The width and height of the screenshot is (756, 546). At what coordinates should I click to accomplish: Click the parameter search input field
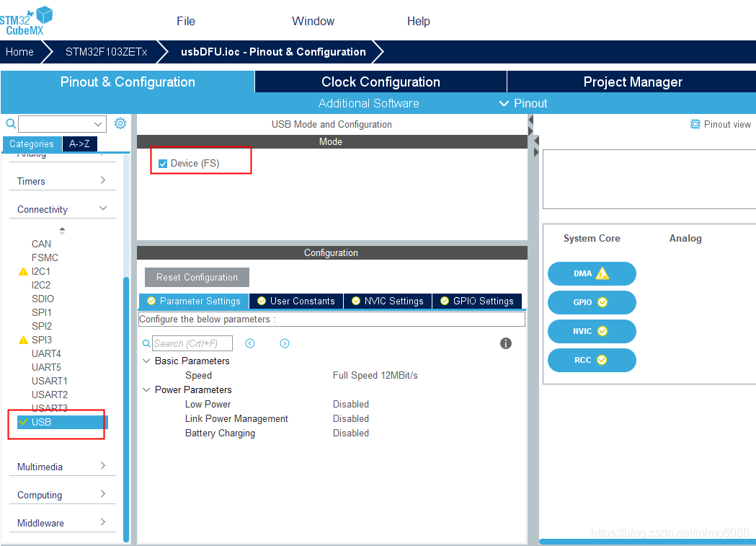pyautogui.click(x=192, y=343)
